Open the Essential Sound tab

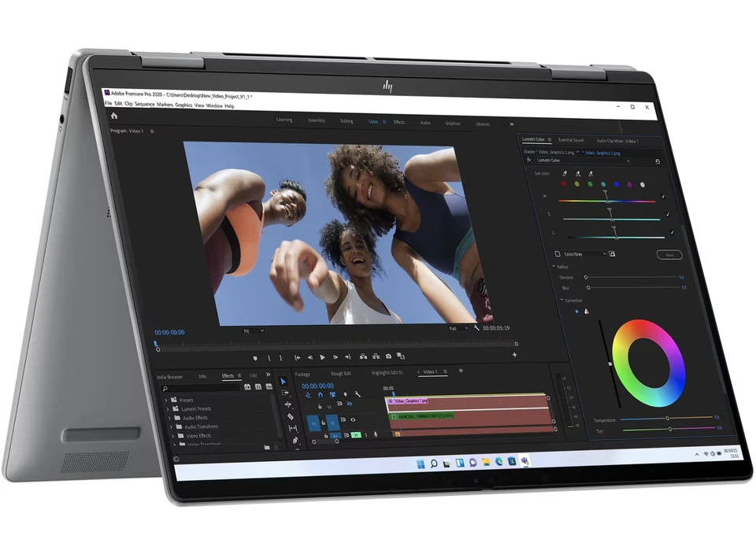tap(571, 140)
